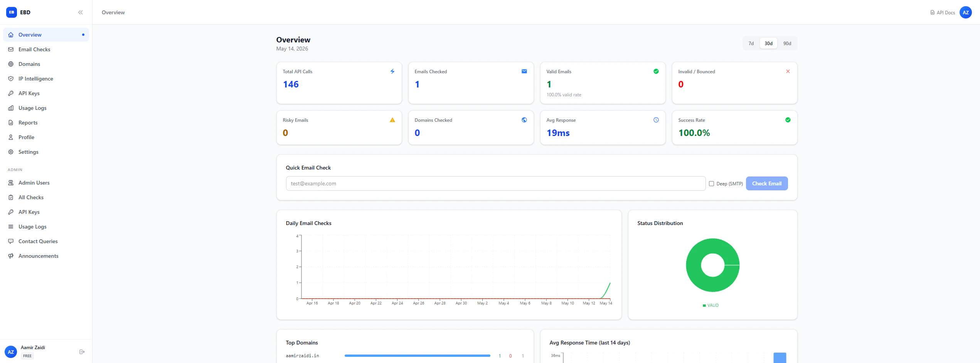Switch time range to 90d
This screenshot has height=363, width=980.
(x=787, y=44)
